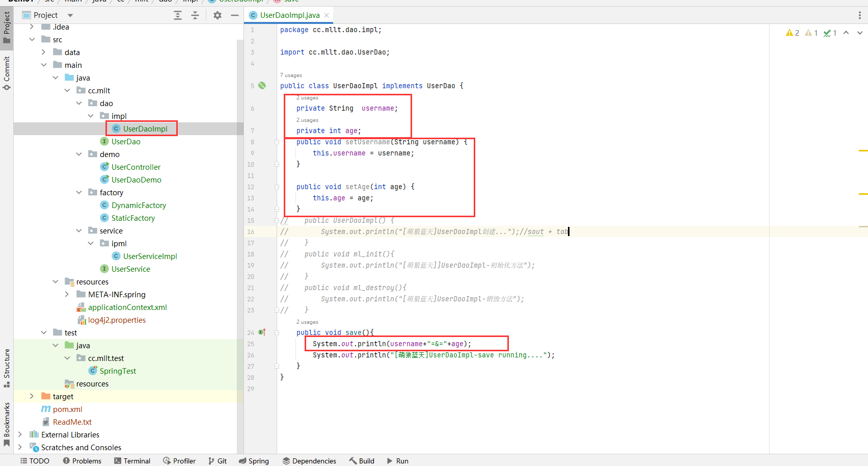Collapse the demo package
The height and width of the screenshot is (466, 868).
(x=78, y=154)
